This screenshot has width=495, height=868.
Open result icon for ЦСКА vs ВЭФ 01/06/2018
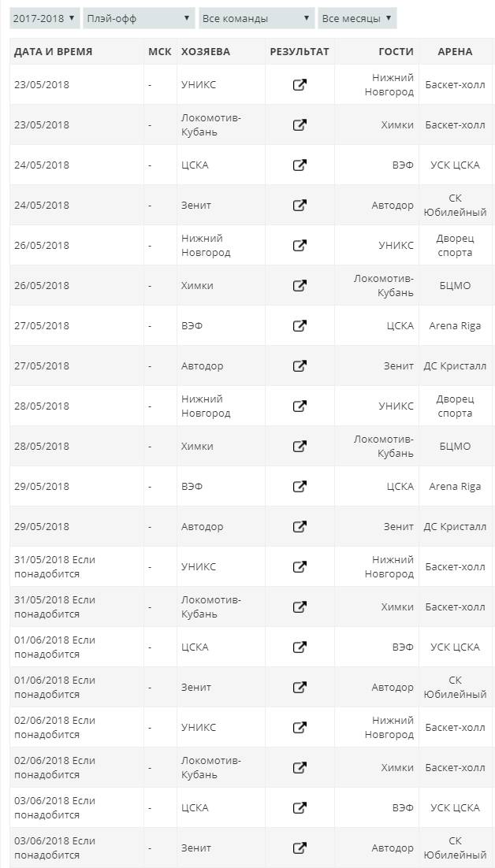[x=300, y=647]
